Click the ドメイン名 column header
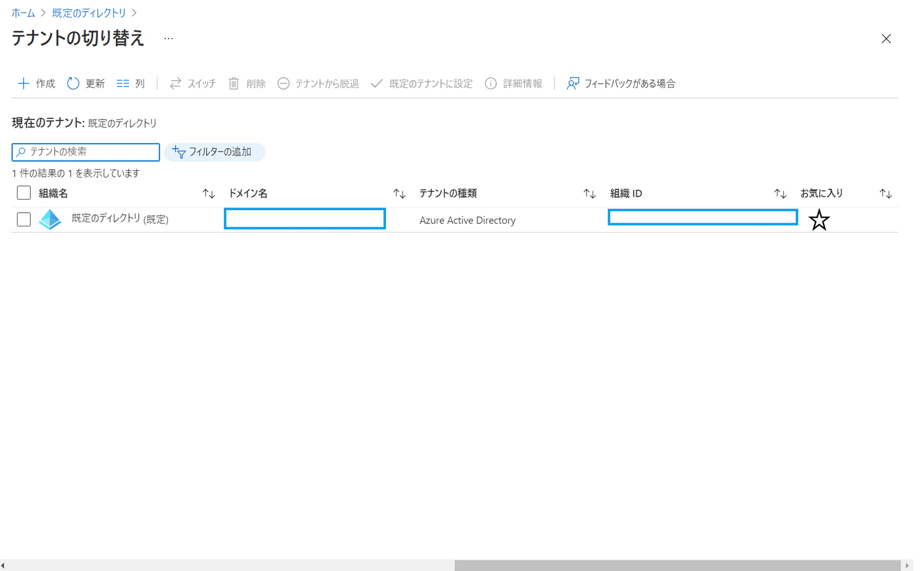 [248, 194]
